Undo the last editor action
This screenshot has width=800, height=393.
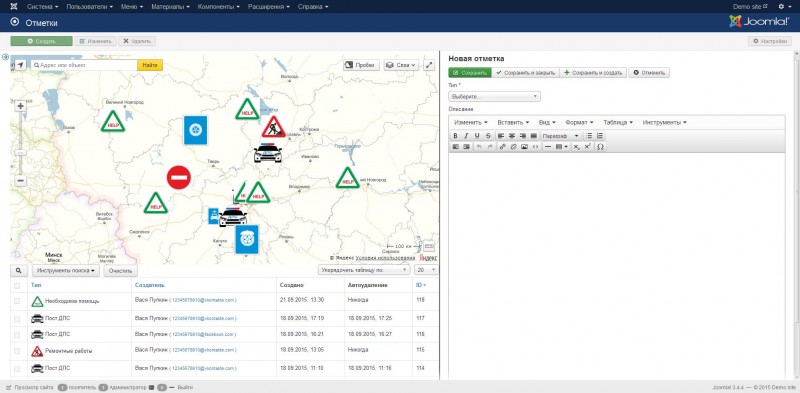click(x=479, y=146)
